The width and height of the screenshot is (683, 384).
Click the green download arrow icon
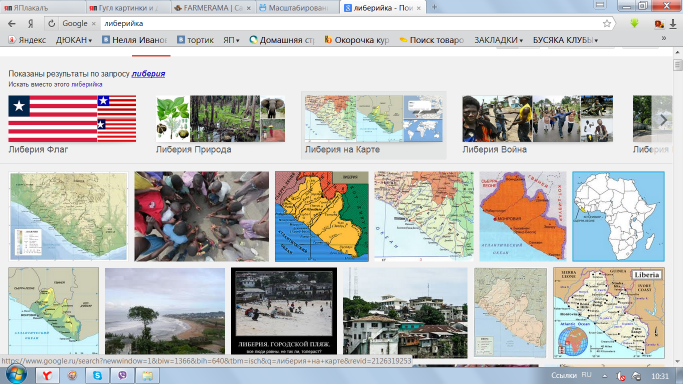(x=634, y=24)
